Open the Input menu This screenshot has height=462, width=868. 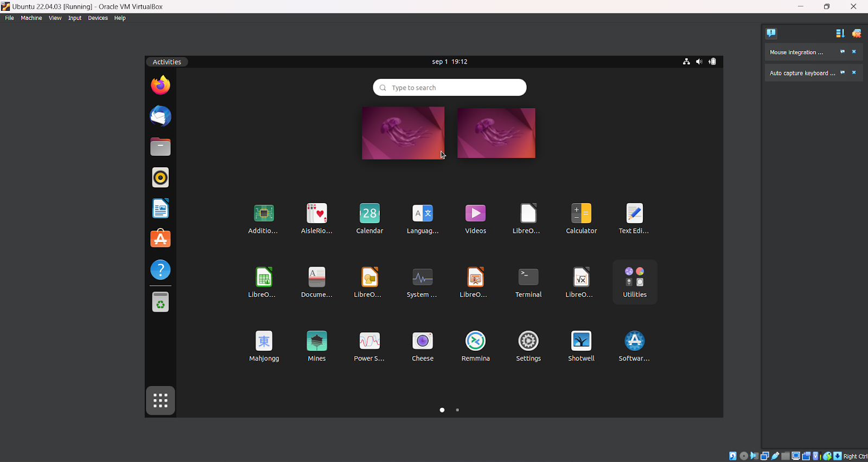75,18
